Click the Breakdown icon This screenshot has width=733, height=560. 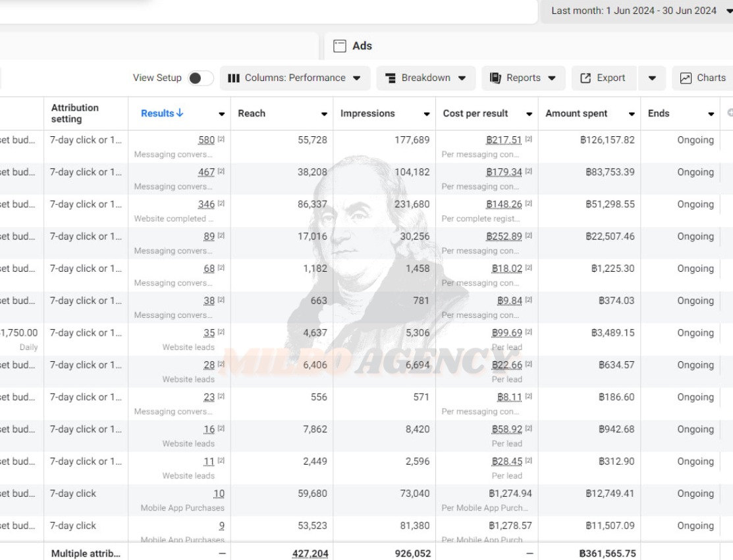point(391,78)
